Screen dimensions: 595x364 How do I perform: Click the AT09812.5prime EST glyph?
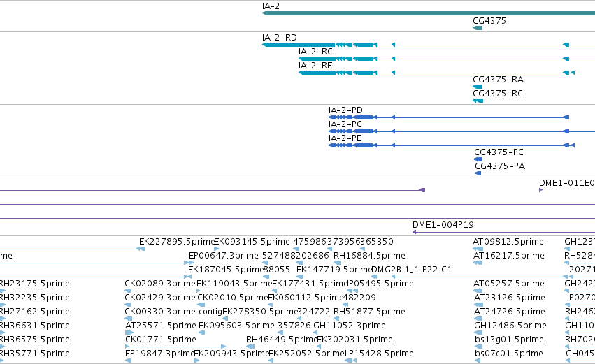(x=478, y=249)
